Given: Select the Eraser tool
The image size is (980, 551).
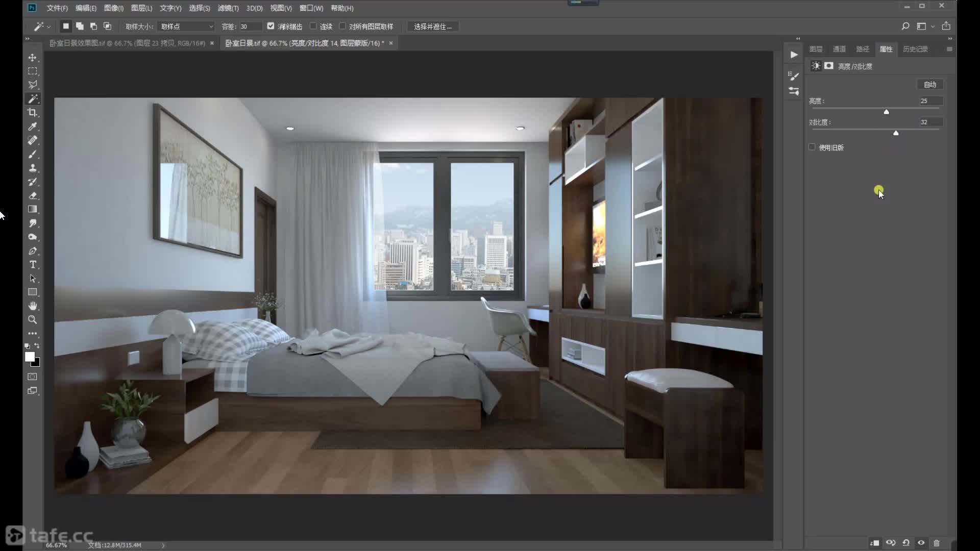Looking at the screenshot, I should click(x=32, y=195).
